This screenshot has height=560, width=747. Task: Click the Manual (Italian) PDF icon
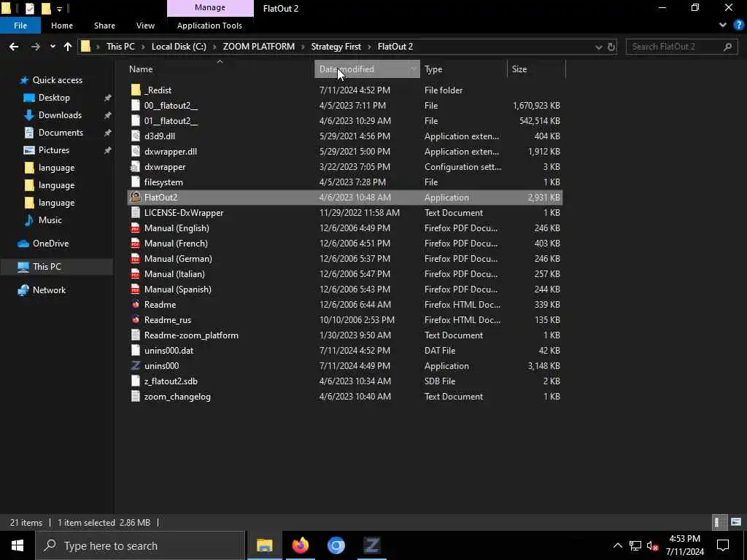(136, 274)
